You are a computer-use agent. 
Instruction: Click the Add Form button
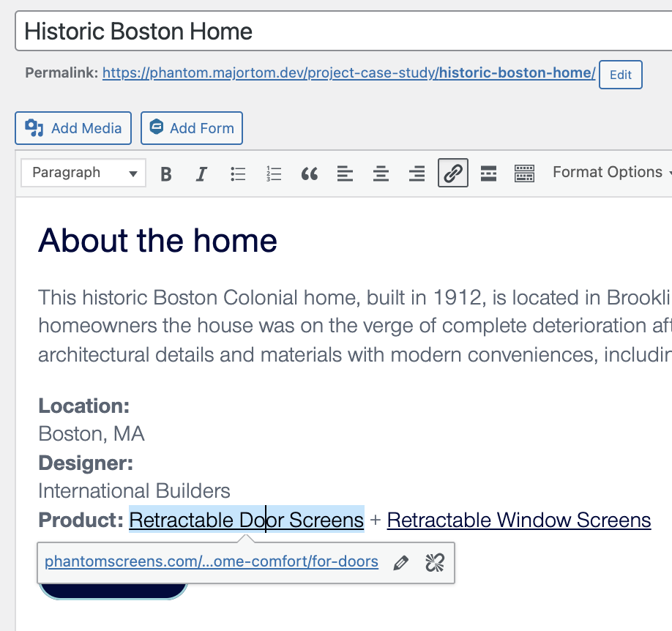coord(192,128)
